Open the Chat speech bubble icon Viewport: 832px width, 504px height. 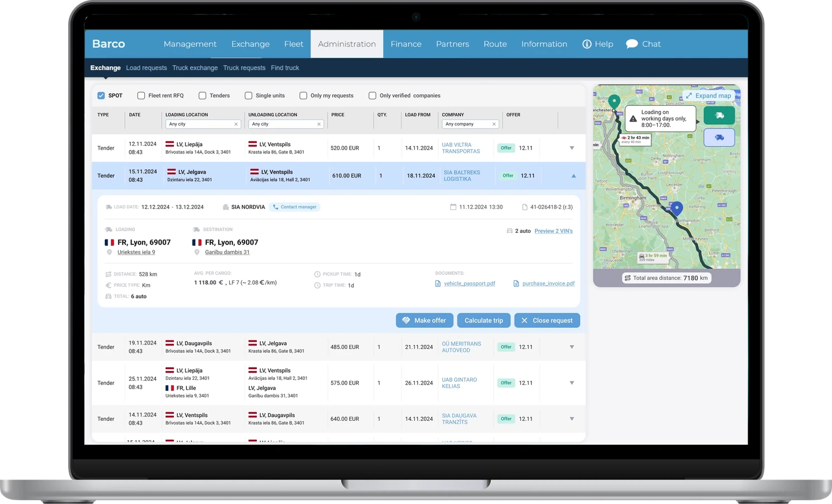[632, 44]
